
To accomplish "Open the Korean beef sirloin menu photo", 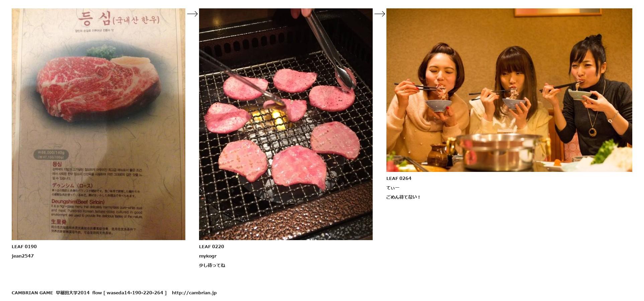I will (x=98, y=124).
